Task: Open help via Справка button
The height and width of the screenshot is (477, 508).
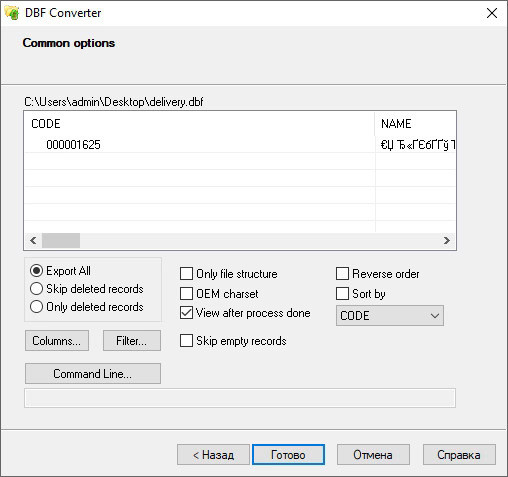Action: coord(459,455)
